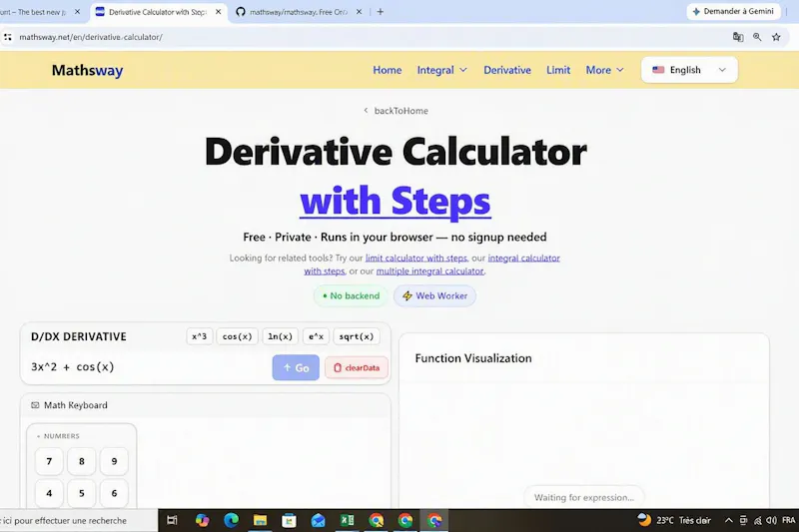799x532 pixels.
Task: Click the translate page icon
Action: pos(738,37)
